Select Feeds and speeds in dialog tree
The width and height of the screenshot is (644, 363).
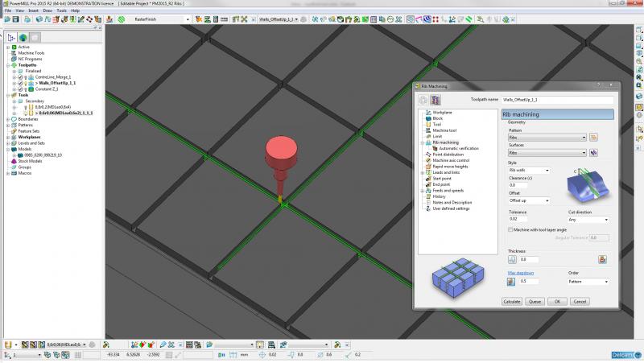[x=448, y=191]
